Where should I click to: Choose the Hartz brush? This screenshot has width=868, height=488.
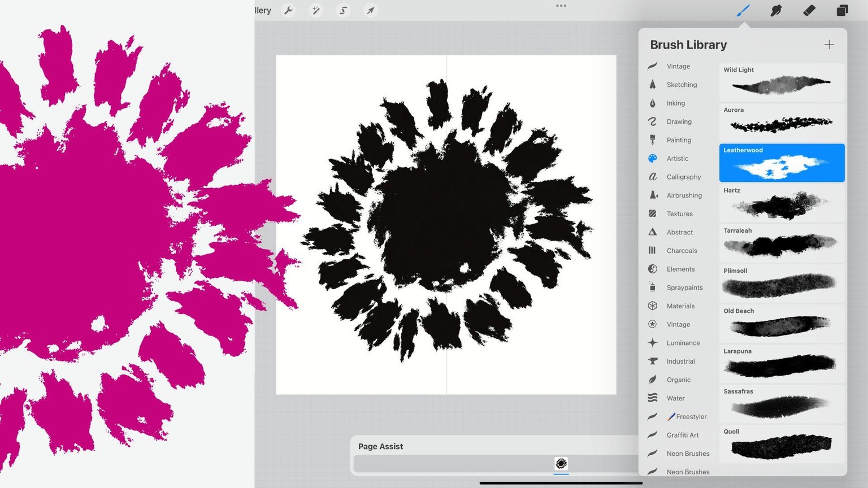click(782, 203)
